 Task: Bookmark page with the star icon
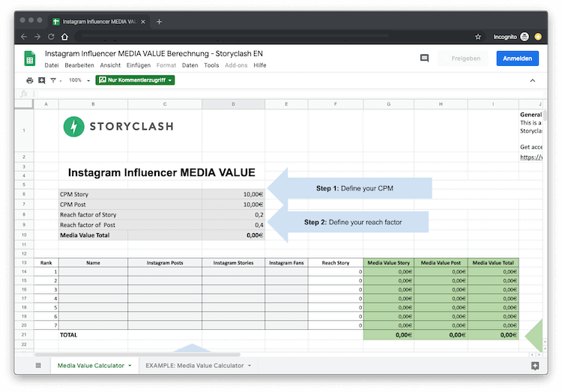[x=478, y=37]
